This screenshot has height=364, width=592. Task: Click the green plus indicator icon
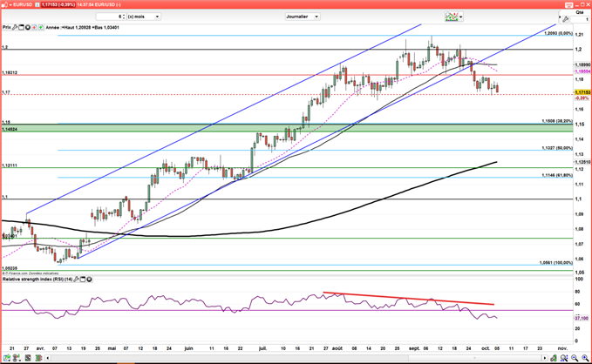point(40,27)
